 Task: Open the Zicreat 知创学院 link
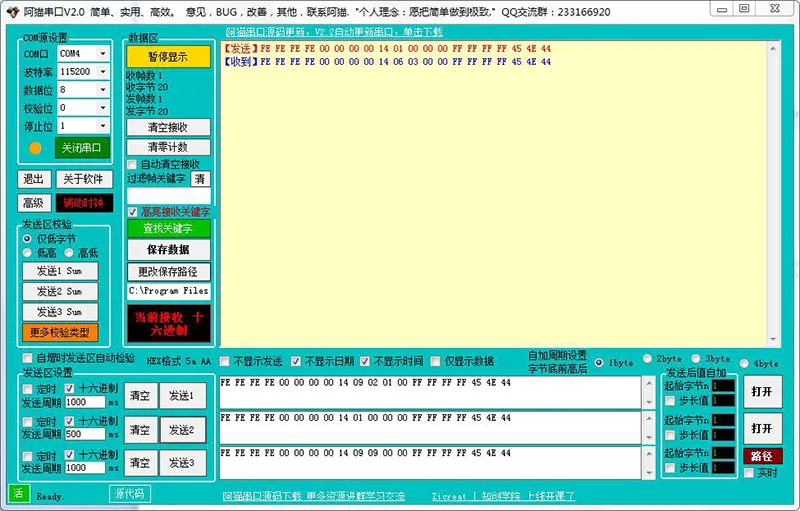pyautogui.click(x=503, y=496)
